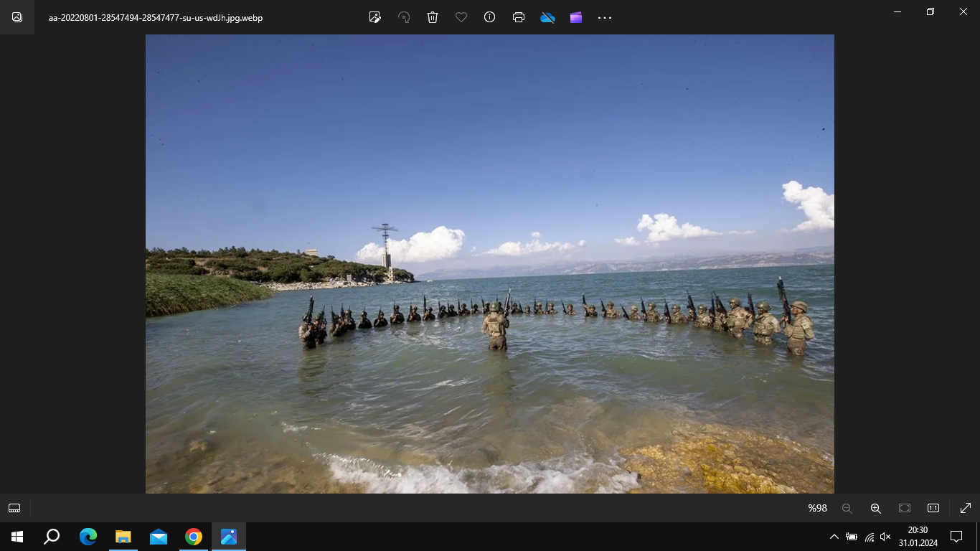Image resolution: width=980 pixels, height=551 pixels.
Task: Click the Photos app taskbar icon
Action: coord(229,537)
